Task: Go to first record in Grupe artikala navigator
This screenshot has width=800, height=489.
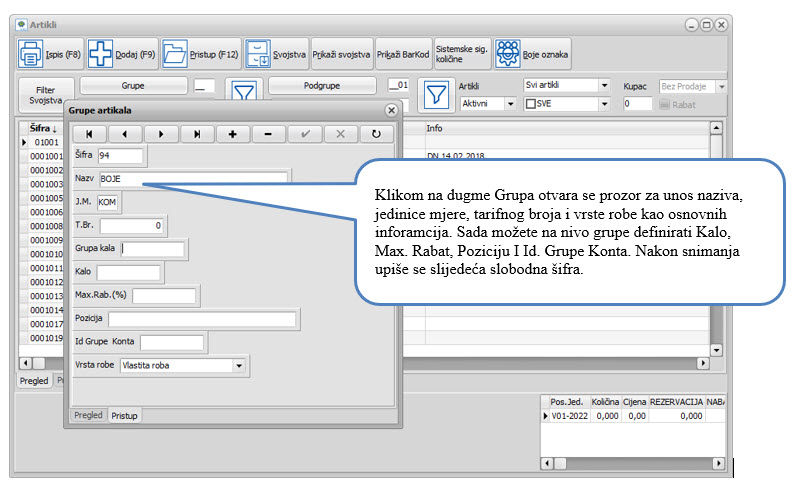Action: [x=89, y=134]
